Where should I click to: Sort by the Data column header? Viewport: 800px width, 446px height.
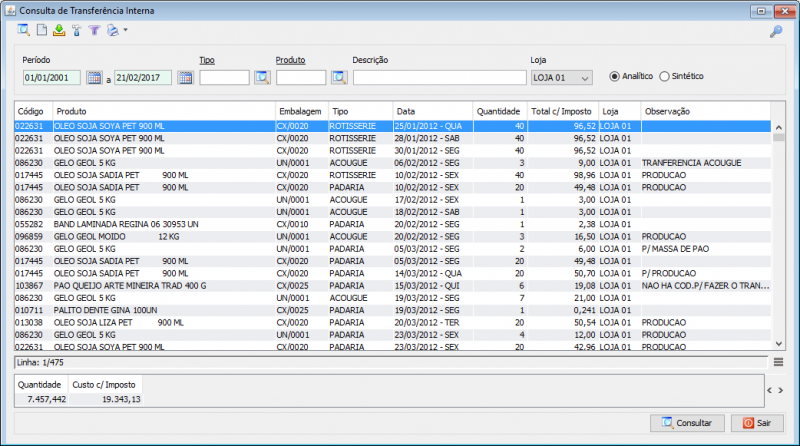point(433,111)
